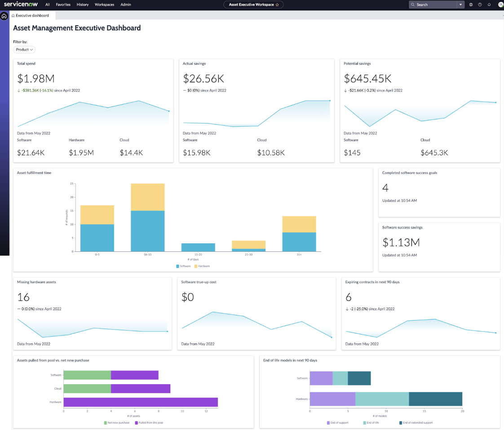Open the Favorites menu
This screenshot has width=504, height=430.
coord(63,4)
